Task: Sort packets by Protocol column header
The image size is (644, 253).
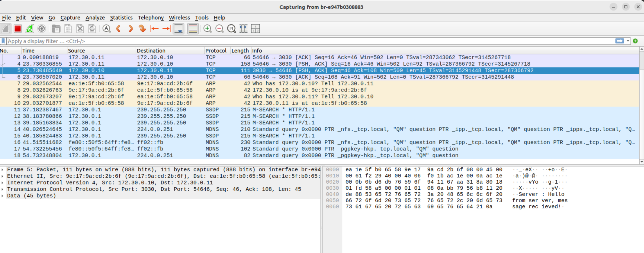Action: pyautogui.click(x=216, y=51)
